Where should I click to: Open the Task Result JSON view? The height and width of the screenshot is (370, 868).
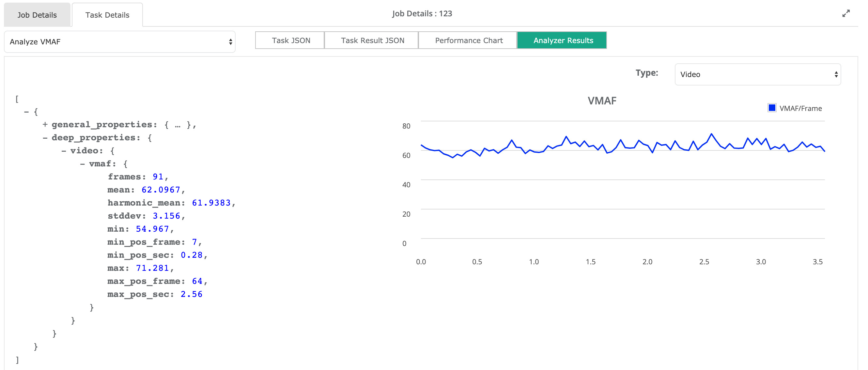(372, 40)
